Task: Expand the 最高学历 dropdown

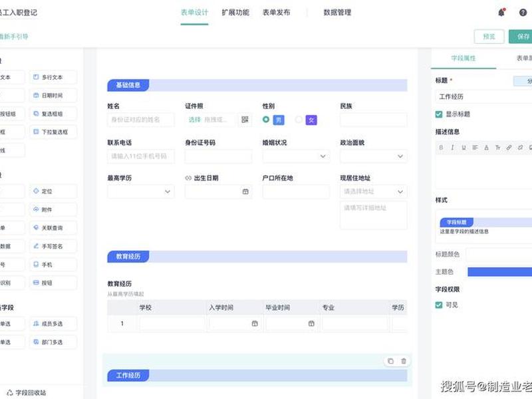Action: [141, 192]
